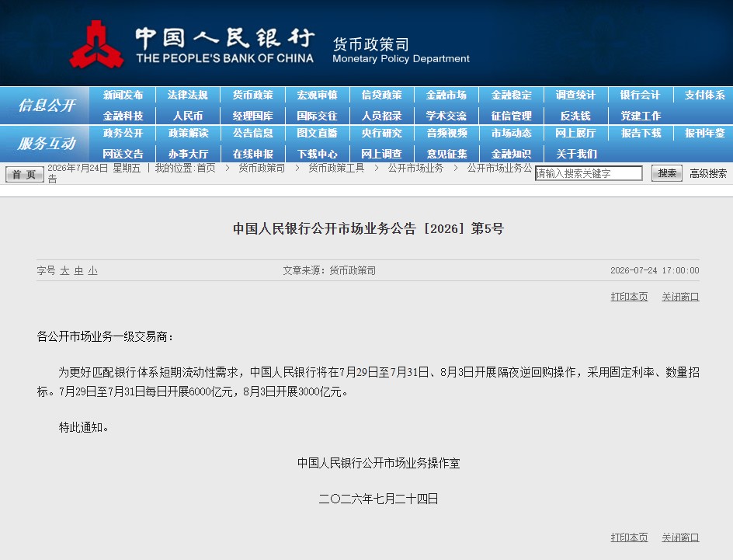Visit 网上调查 page
Viewport: 733px width, 560px height.
click(381, 154)
